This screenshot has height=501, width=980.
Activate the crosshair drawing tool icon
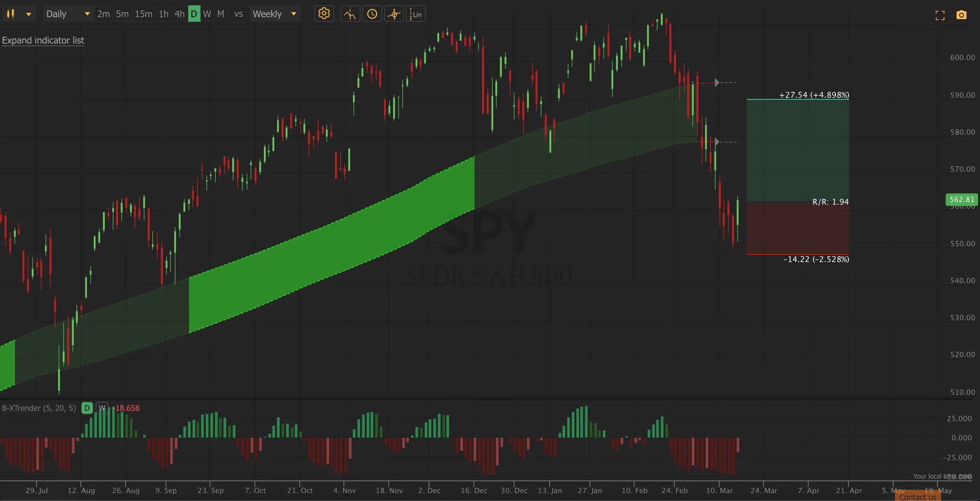click(394, 14)
